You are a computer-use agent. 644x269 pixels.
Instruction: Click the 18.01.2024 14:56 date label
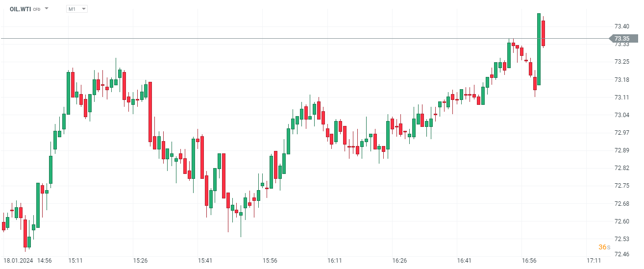click(27, 261)
